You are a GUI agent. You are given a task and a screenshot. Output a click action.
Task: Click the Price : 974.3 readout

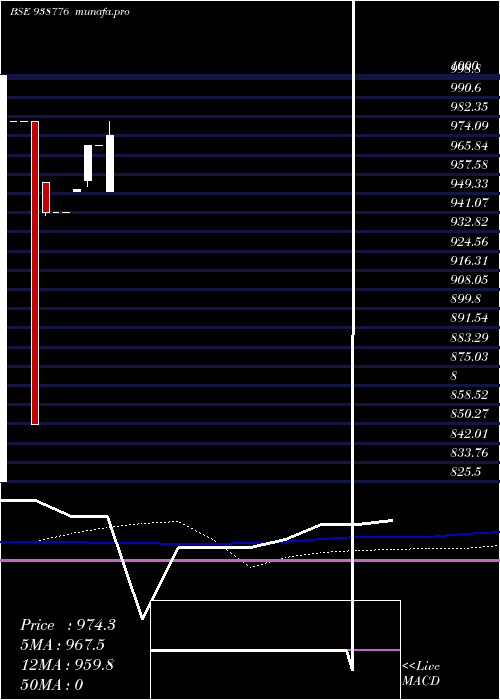[x=68, y=625]
